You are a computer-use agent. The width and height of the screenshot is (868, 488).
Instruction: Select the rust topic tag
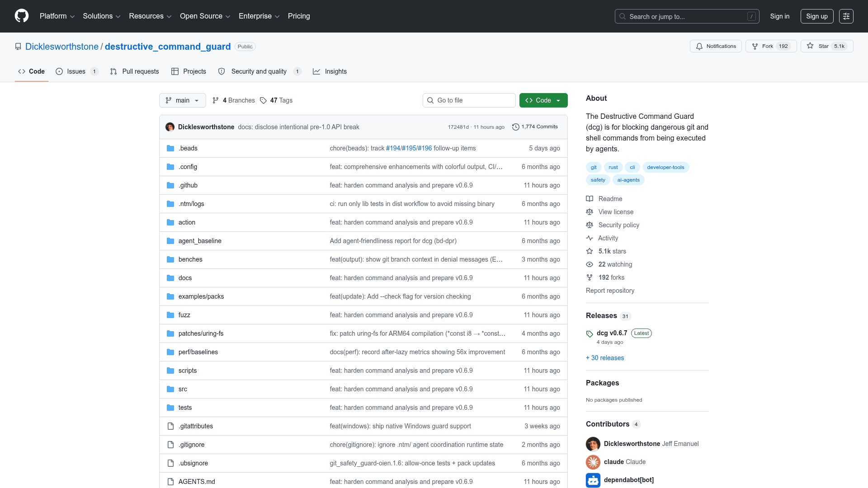613,167
